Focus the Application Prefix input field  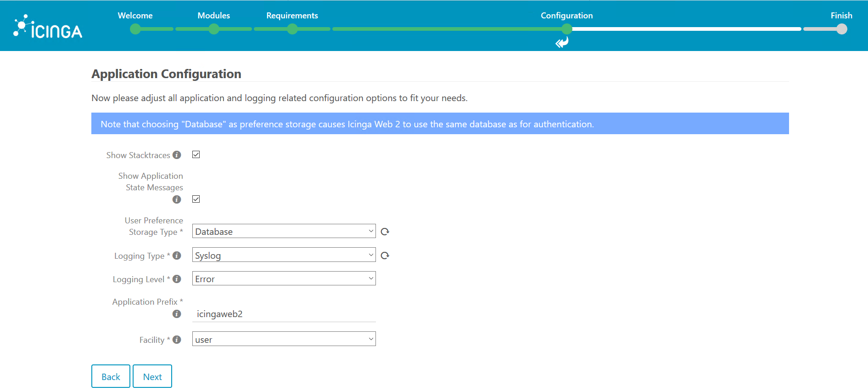tap(284, 314)
